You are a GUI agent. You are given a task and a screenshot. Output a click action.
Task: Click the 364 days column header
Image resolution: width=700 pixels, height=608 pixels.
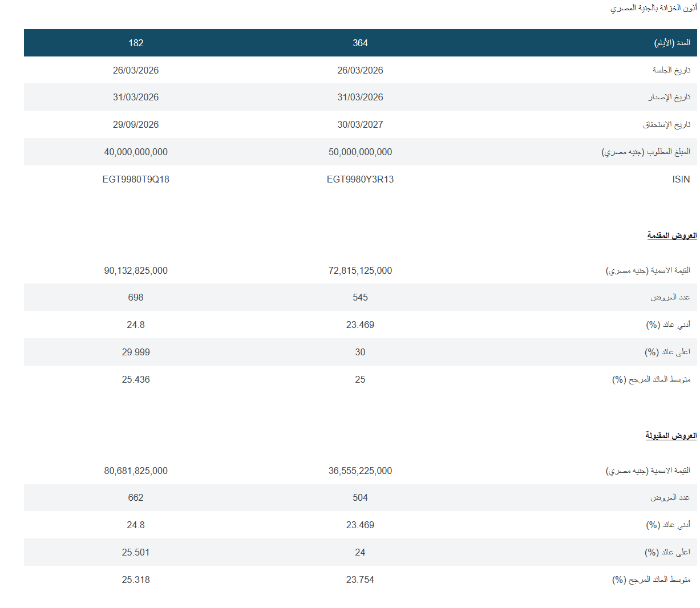click(x=360, y=43)
